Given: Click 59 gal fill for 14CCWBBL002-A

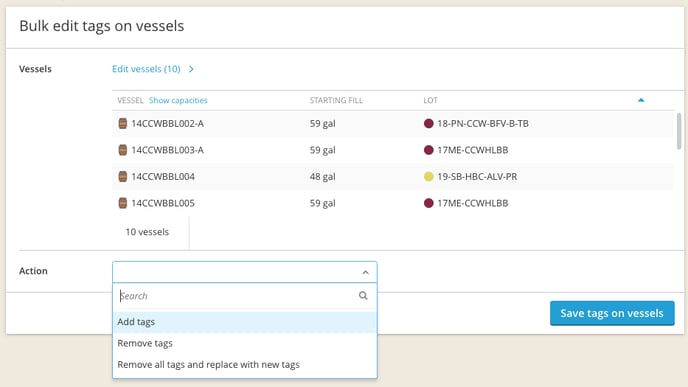Looking at the screenshot, I should click(x=322, y=124).
